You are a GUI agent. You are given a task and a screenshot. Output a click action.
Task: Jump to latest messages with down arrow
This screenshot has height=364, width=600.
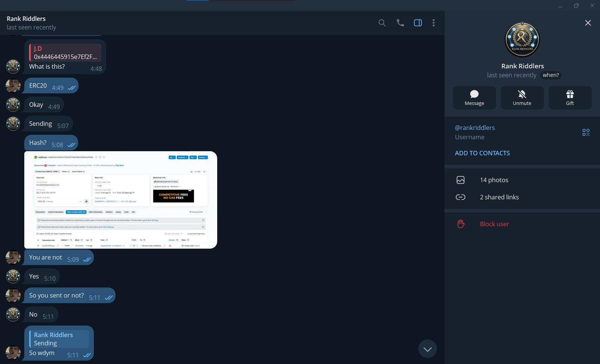tap(428, 349)
